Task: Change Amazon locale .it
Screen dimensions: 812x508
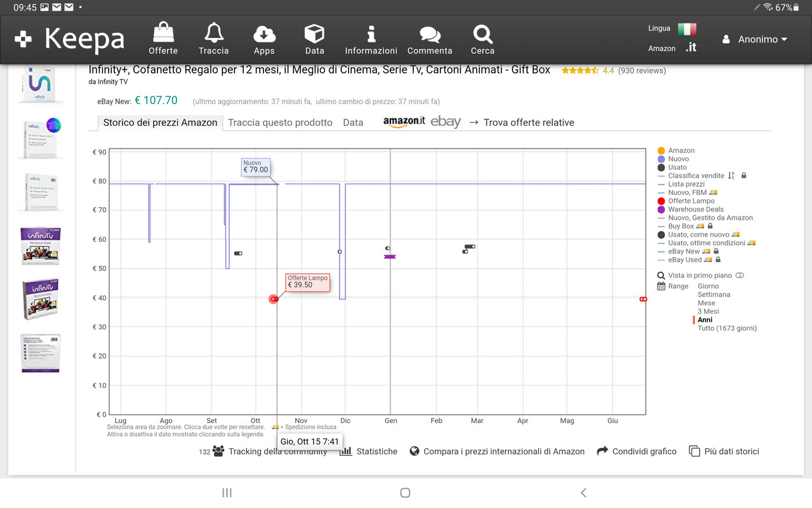Action: [691, 48]
